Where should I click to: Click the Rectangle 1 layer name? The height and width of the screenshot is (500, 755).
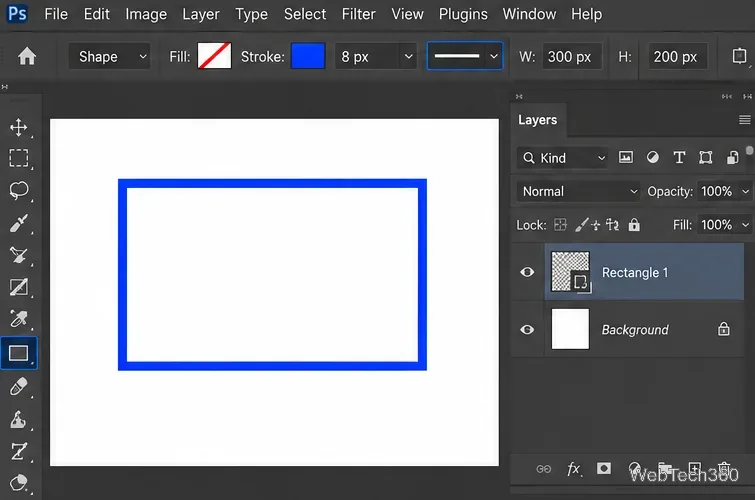click(x=635, y=273)
